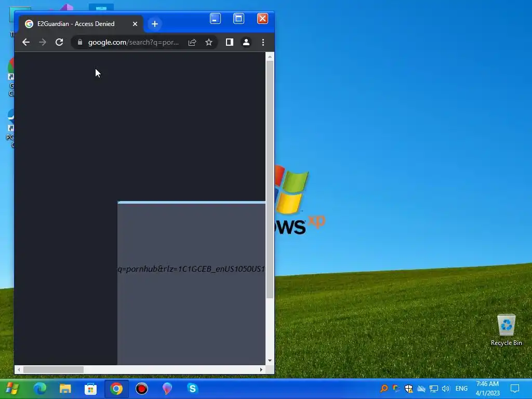Click the horizontal scrollbar right arrow

pos(261,369)
